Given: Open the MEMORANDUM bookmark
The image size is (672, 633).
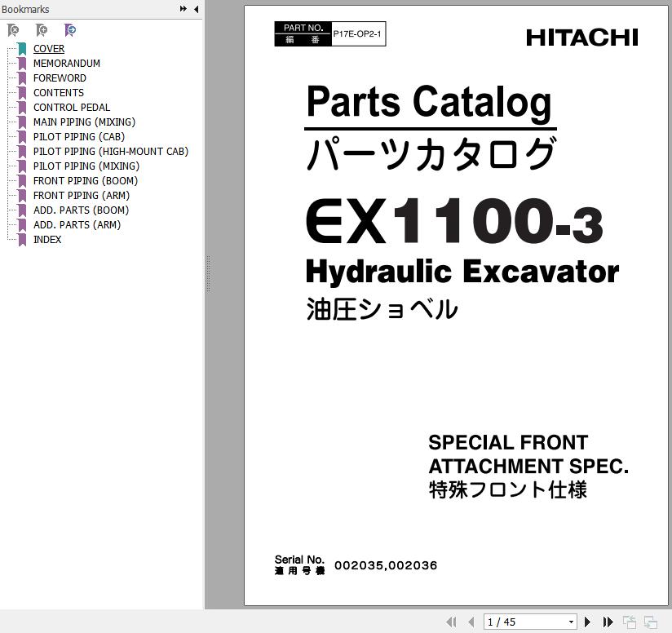Looking at the screenshot, I should click(x=67, y=64).
